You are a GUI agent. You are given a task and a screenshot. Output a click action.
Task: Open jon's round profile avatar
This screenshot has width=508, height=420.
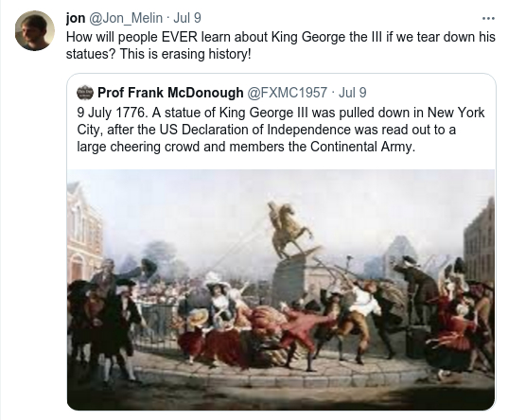click(35, 30)
